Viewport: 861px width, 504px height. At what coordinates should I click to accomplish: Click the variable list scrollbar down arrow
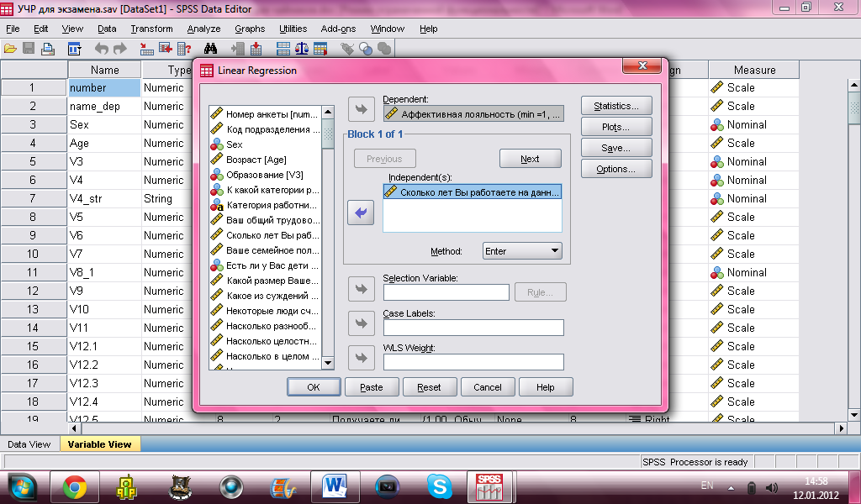pos(328,363)
